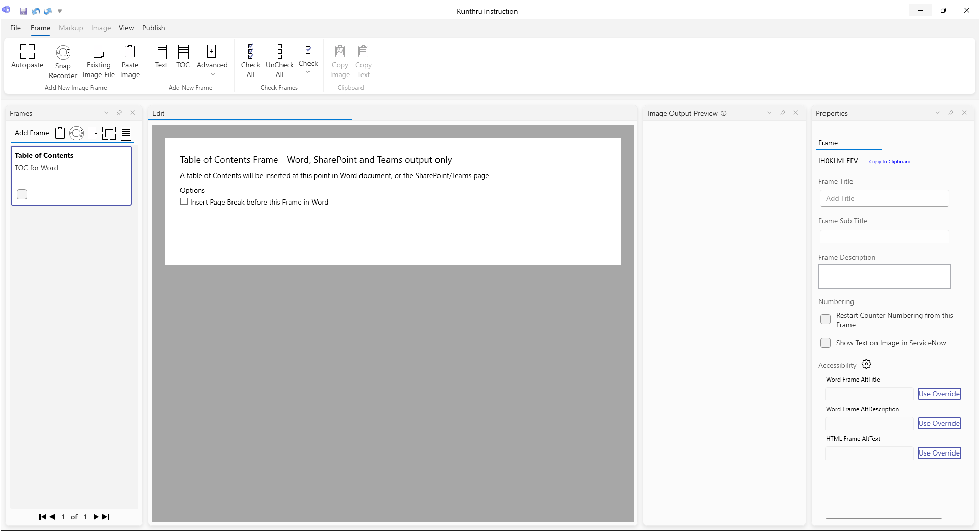Click Use Override for Word Frame AltTitle
Image resolution: width=980 pixels, height=531 pixels.
[x=939, y=394]
